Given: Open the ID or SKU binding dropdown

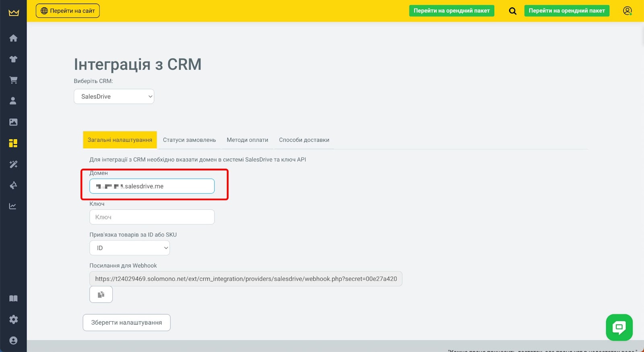Looking at the screenshot, I should [x=130, y=248].
